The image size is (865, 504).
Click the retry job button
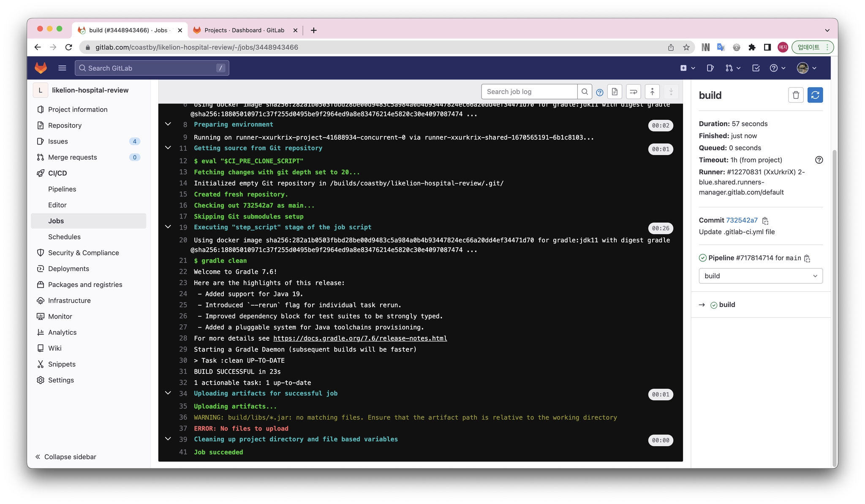point(815,95)
